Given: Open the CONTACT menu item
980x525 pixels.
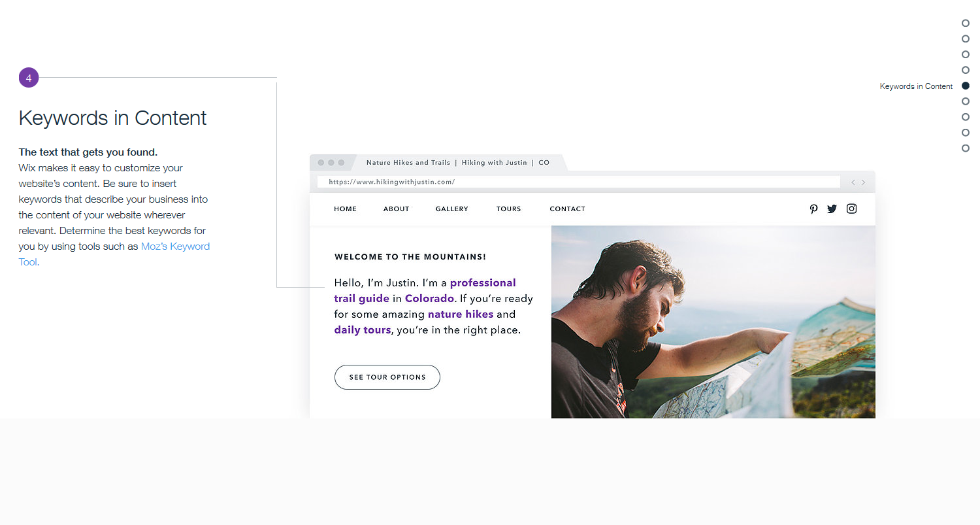Looking at the screenshot, I should pos(568,209).
